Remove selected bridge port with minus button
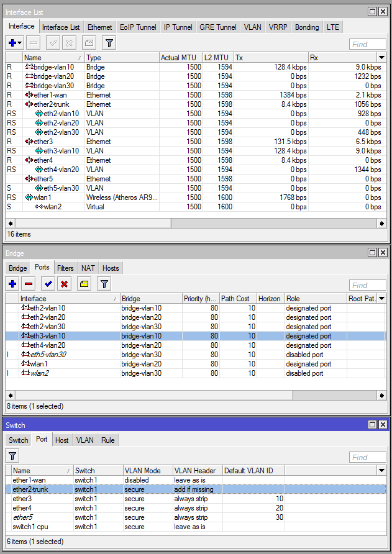 (x=29, y=284)
